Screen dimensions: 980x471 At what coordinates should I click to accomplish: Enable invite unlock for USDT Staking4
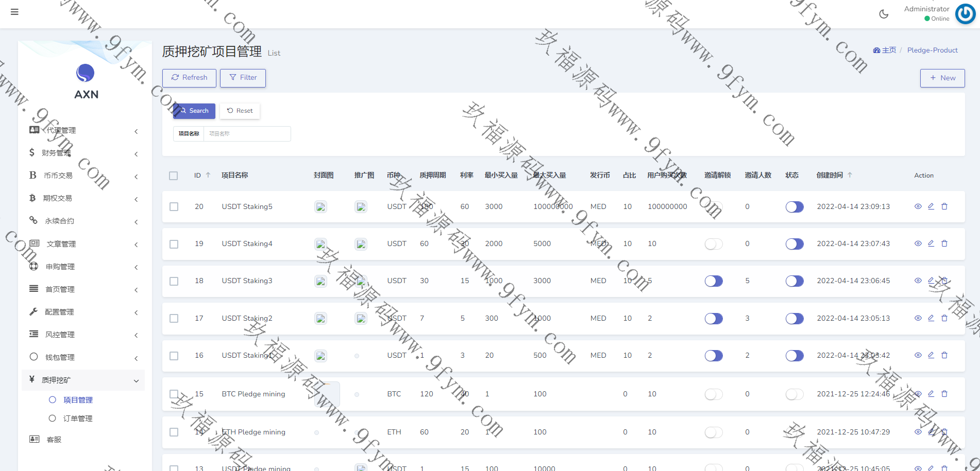[x=714, y=244]
